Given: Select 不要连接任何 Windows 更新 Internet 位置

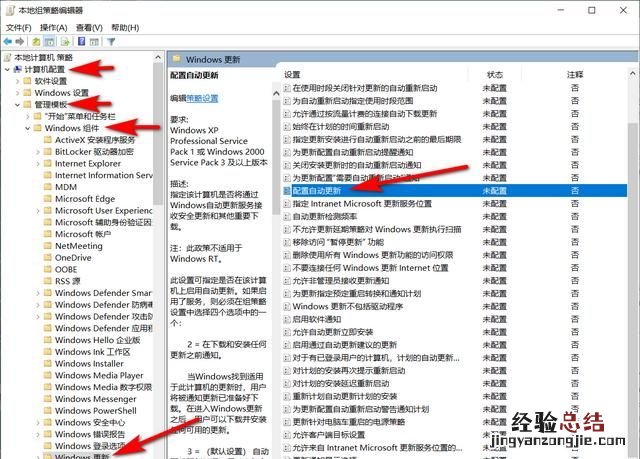Looking at the screenshot, I should click(370, 268).
